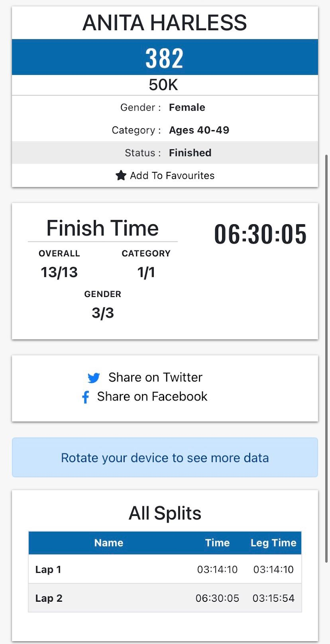Click the Rotate your device notice
Screen dimensions: 330x644
click(165, 458)
